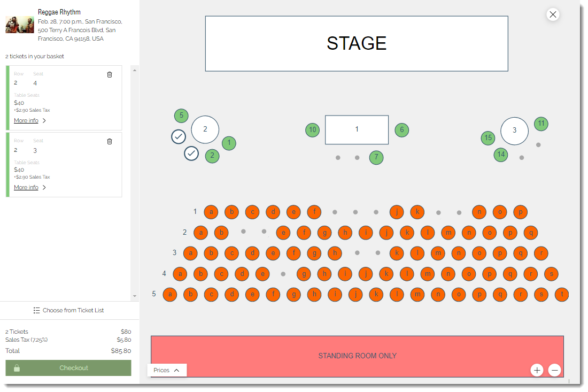The image size is (588, 392).
Task: Click the Checkout button
Action: pos(68,368)
